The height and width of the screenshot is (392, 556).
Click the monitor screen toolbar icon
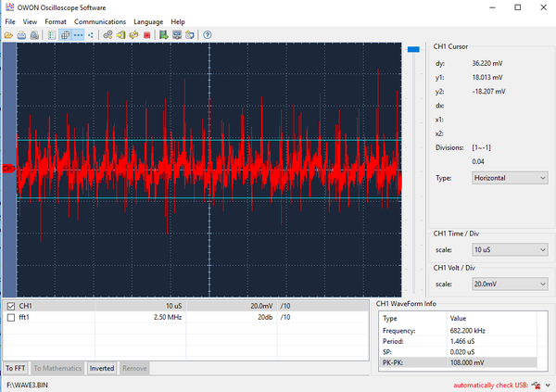[x=177, y=35]
